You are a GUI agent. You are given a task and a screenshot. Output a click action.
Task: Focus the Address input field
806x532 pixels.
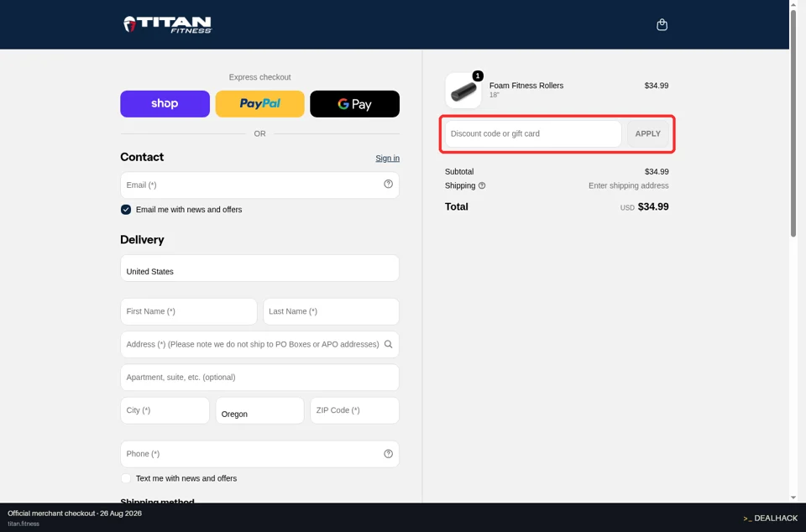tap(259, 344)
